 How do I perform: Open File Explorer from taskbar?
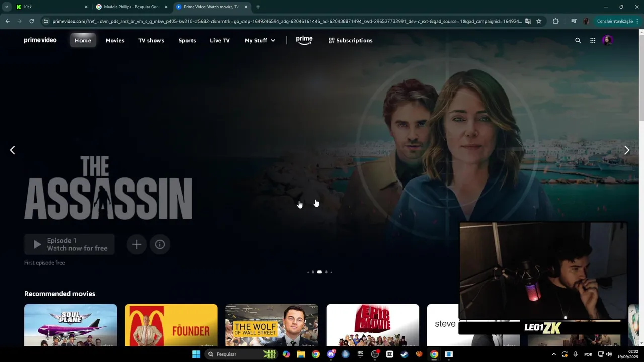301,354
